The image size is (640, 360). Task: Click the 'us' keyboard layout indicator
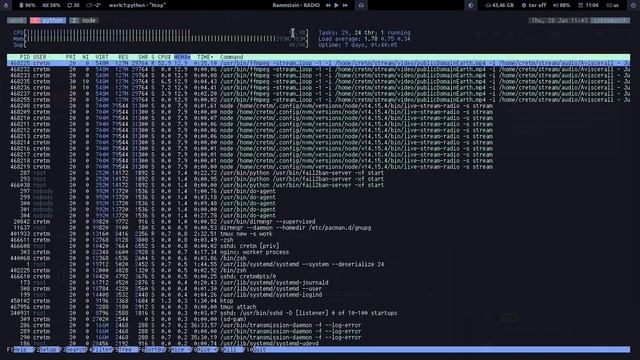click(x=613, y=5)
